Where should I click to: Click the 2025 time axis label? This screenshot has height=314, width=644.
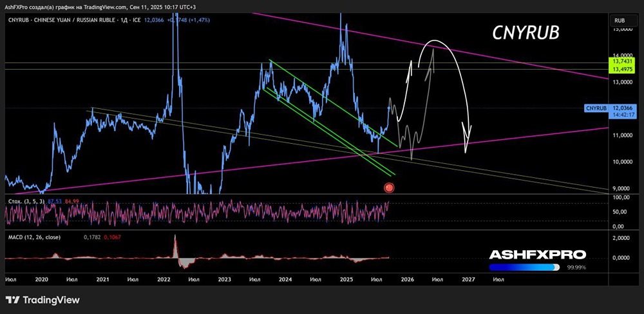346,279
